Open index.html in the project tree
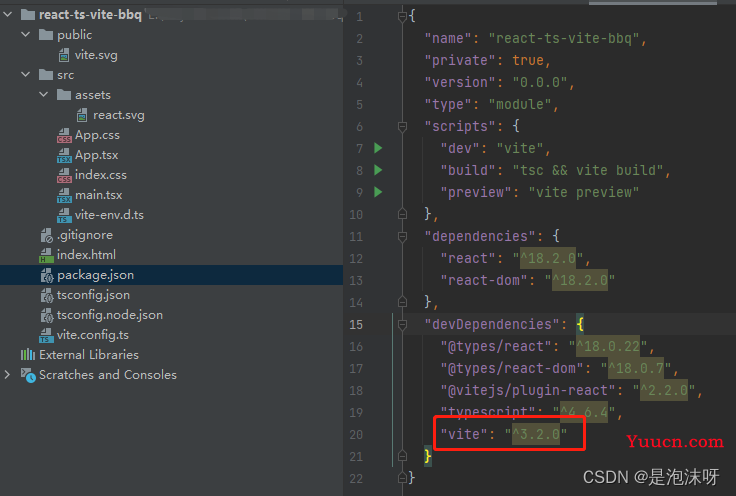The height and width of the screenshot is (496, 736). 86,255
